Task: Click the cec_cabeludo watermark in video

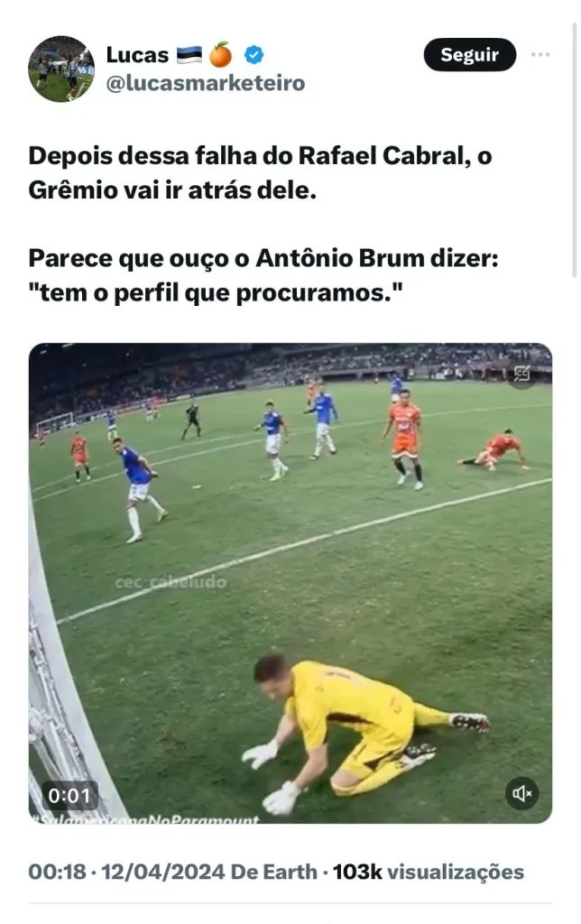Action: [x=171, y=582]
